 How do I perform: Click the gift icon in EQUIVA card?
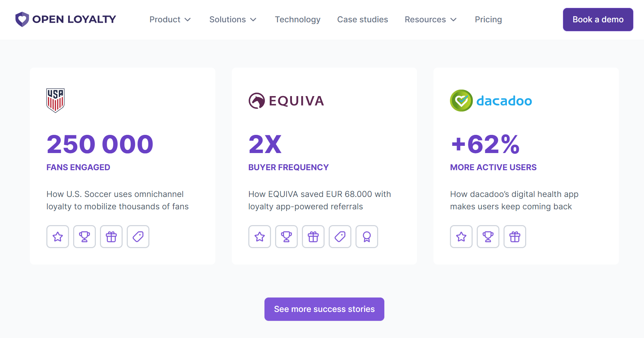[x=313, y=236]
